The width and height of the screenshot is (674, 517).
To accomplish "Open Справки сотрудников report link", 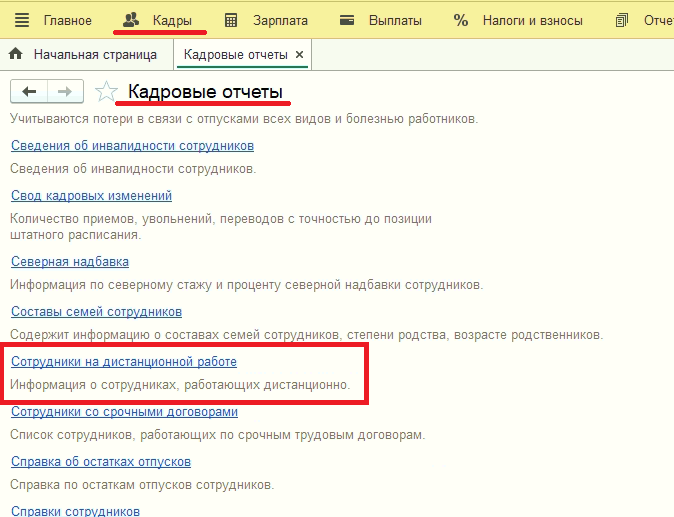I will point(75,511).
